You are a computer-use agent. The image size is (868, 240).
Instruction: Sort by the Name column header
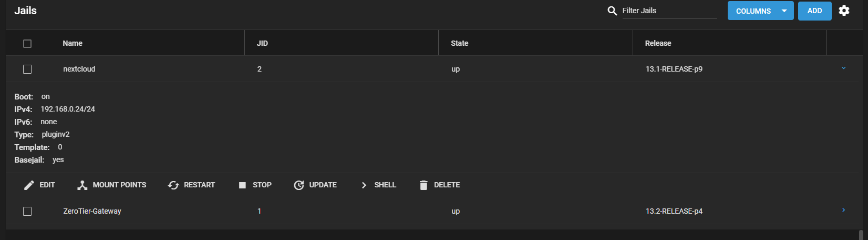click(x=73, y=43)
